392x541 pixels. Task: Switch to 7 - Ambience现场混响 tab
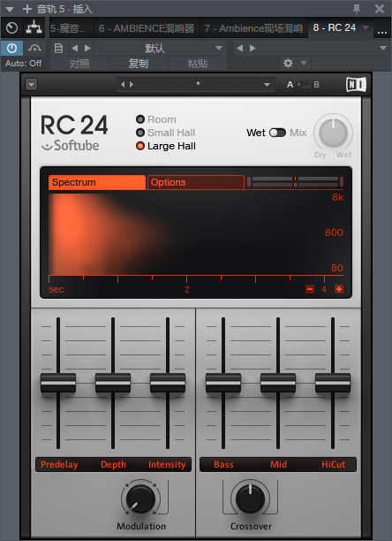tap(253, 28)
